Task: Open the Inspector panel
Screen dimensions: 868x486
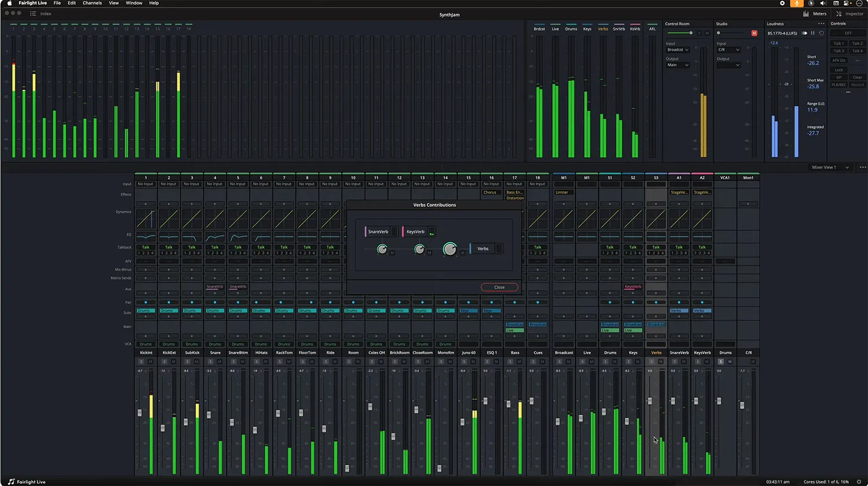Action: tap(849, 14)
